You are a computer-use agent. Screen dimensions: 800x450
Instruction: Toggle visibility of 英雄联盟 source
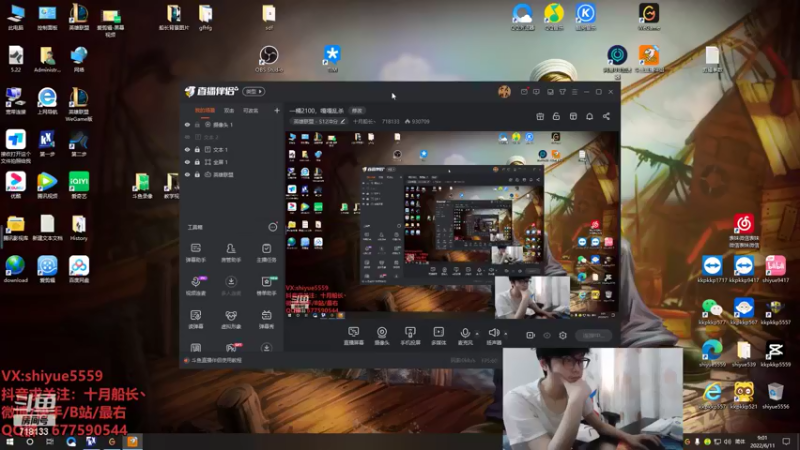[x=187, y=174]
